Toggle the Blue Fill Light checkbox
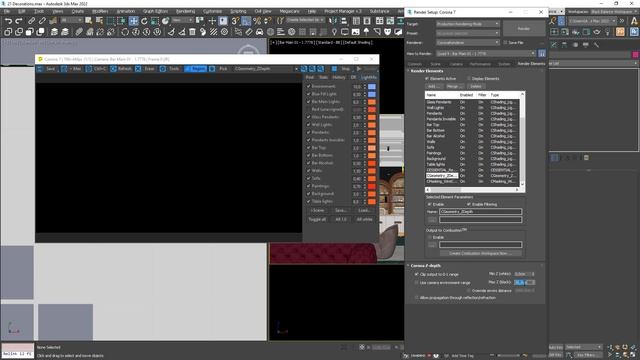This screenshot has width=640, height=360. [x=309, y=94]
